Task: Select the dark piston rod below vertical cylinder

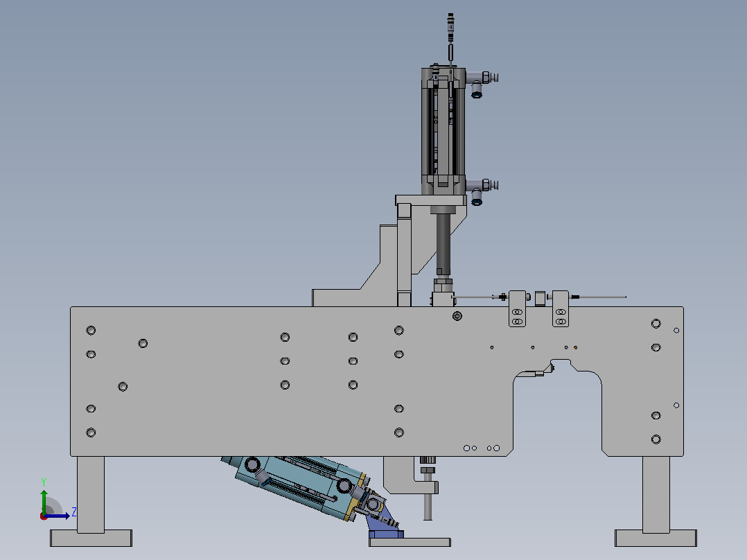Action: tap(443, 243)
